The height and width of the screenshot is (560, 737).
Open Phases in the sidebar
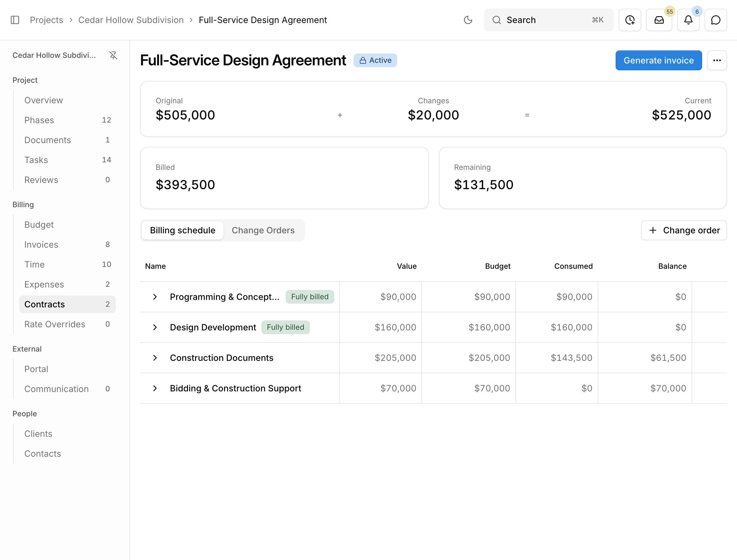(x=67, y=120)
